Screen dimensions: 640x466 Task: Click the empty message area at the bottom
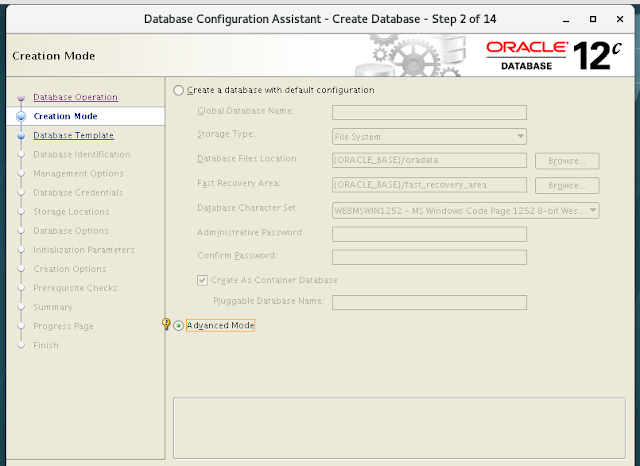click(399, 428)
